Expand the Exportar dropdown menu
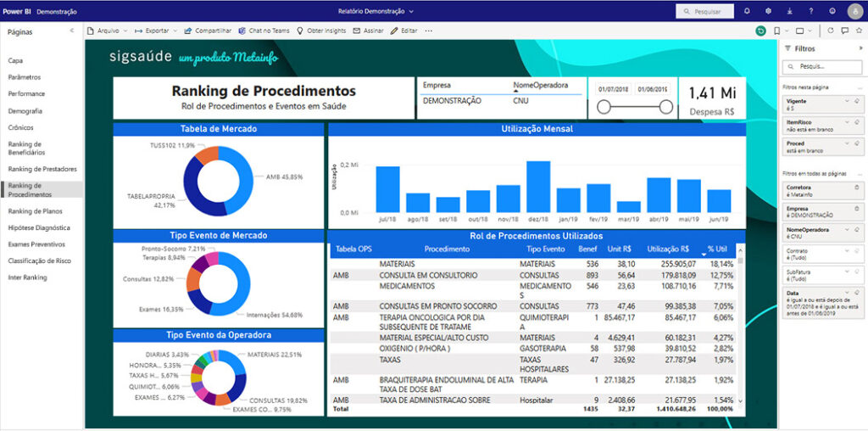The height and width of the screenshot is (431, 868). (x=156, y=31)
